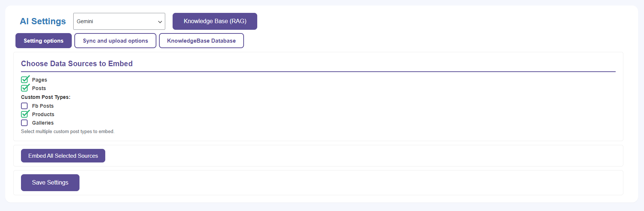Viewport: 644px width, 211px height.
Task: Open the Sync and upload options tab
Action: [115, 41]
